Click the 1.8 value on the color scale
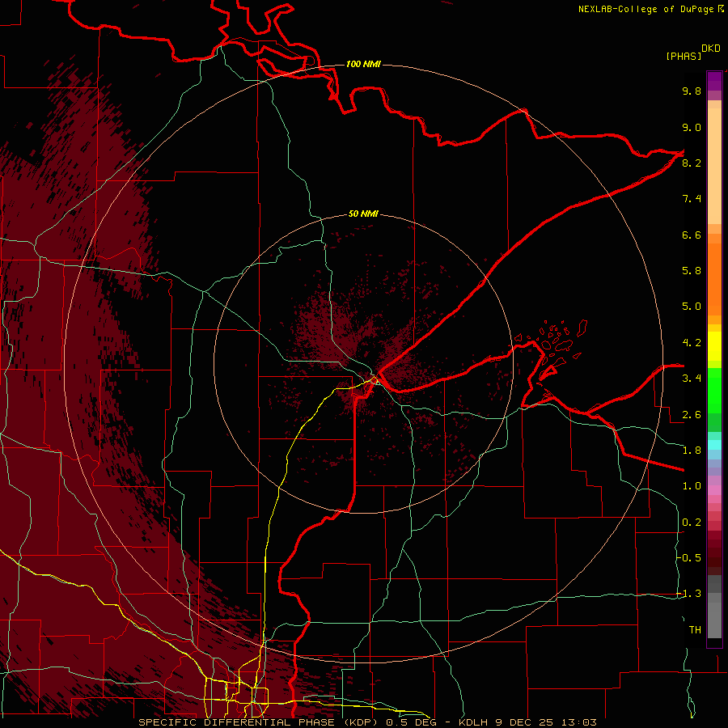 coord(692,450)
